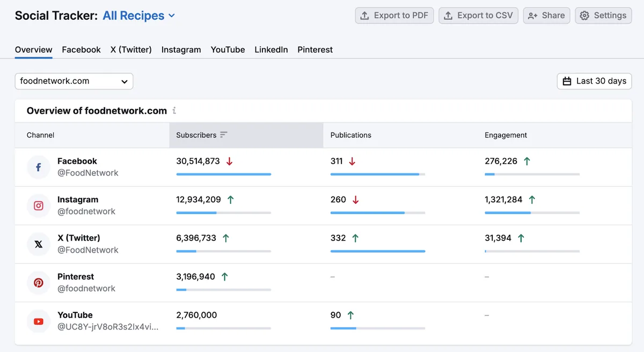Open the Settings button

[604, 16]
